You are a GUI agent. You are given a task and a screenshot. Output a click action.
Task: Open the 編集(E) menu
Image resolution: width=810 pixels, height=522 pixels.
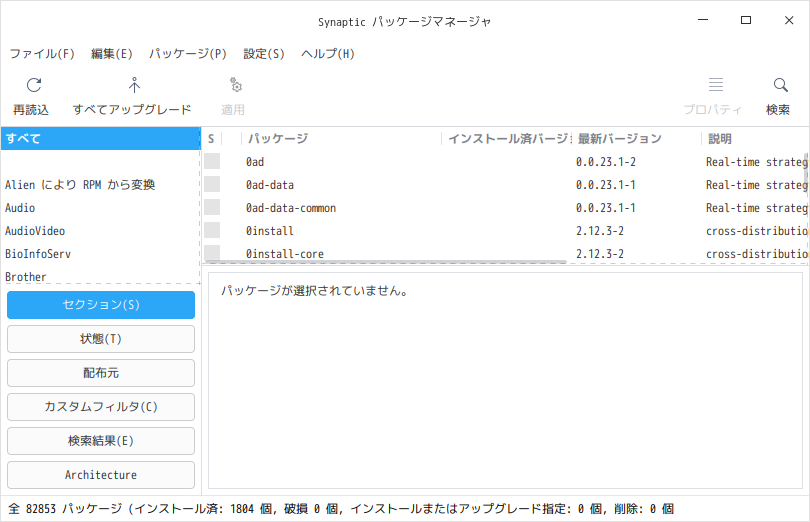click(x=112, y=54)
